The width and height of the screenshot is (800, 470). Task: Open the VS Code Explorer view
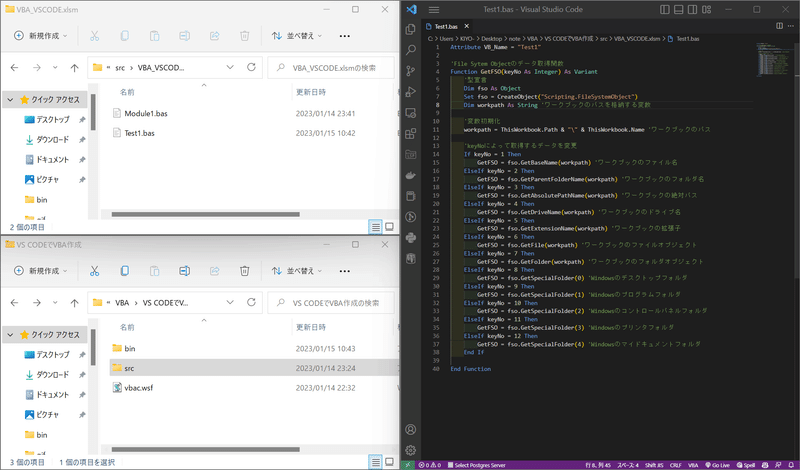pyautogui.click(x=410, y=29)
